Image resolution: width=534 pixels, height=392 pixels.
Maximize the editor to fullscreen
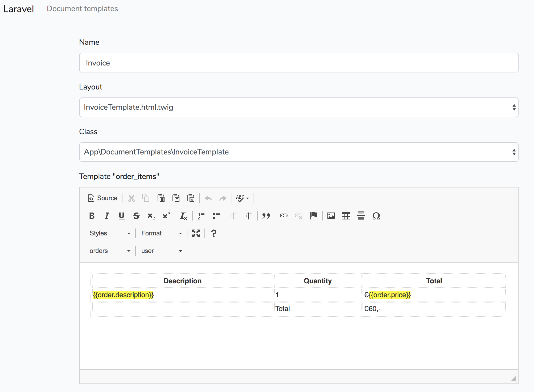pyautogui.click(x=196, y=233)
